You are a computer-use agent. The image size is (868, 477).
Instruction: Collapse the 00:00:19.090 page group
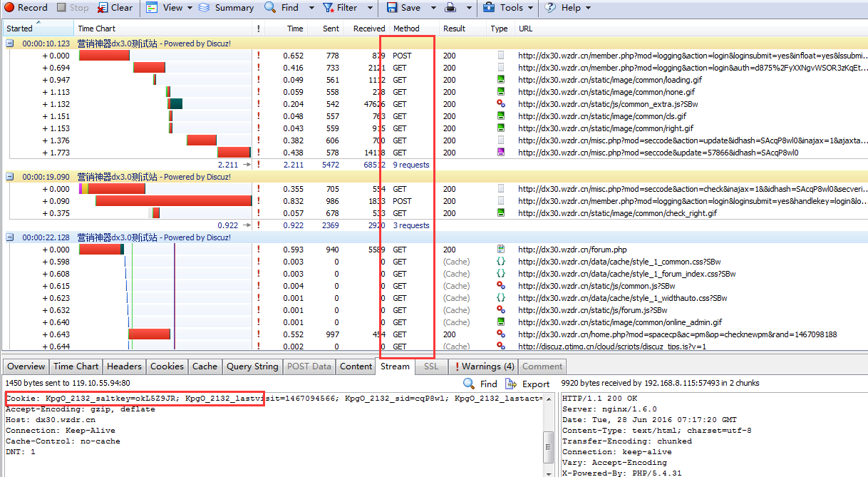coord(10,177)
